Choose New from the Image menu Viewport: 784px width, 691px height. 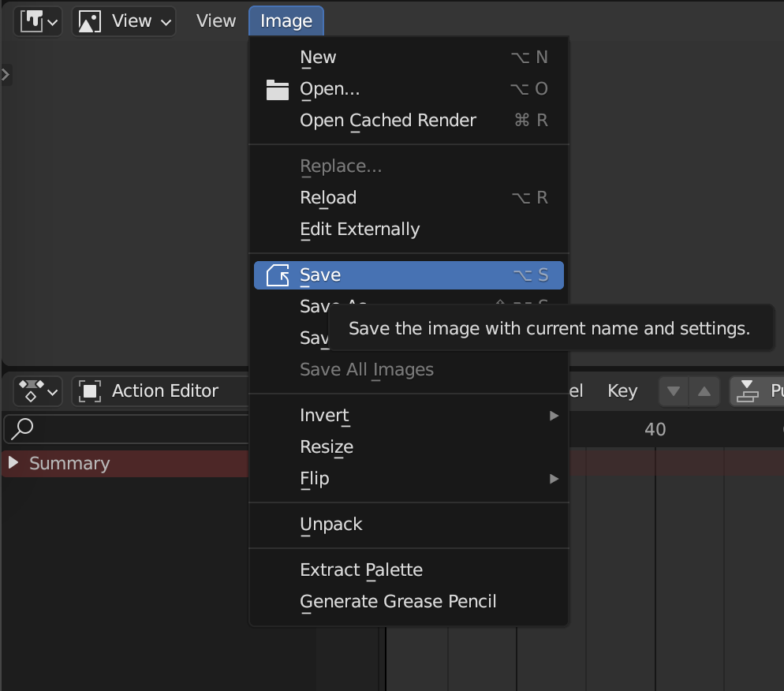(x=409, y=57)
